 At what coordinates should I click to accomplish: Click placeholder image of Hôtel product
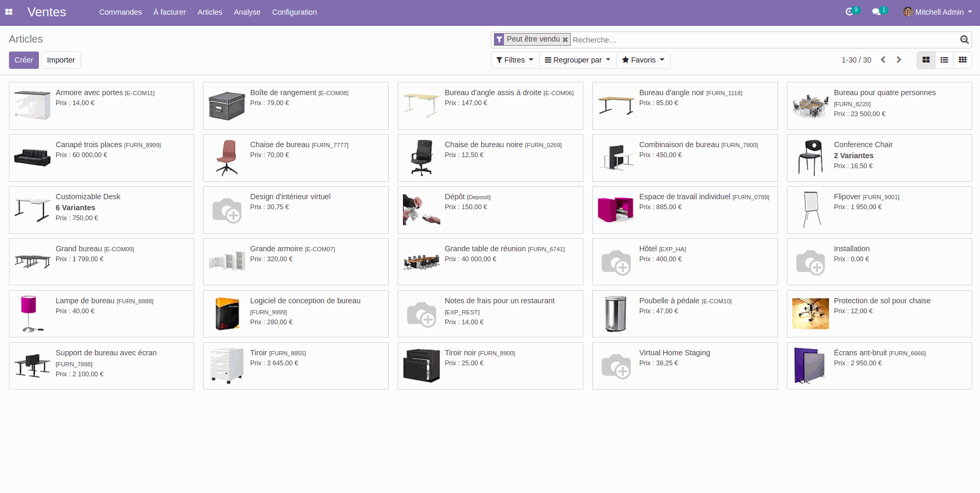(616, 262)
